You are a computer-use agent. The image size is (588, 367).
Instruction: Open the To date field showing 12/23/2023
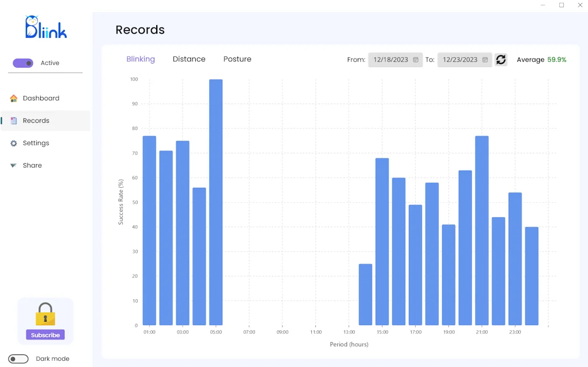point(462,60)
